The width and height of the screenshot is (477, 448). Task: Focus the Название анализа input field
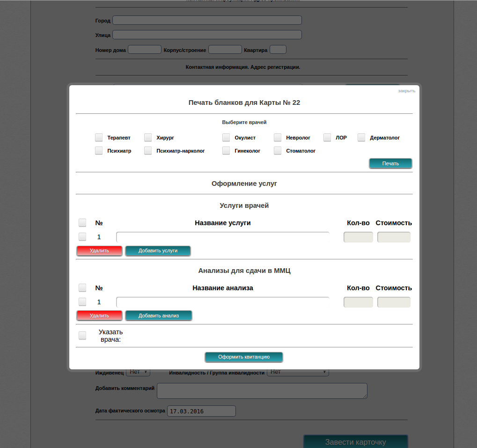point(222,302)
